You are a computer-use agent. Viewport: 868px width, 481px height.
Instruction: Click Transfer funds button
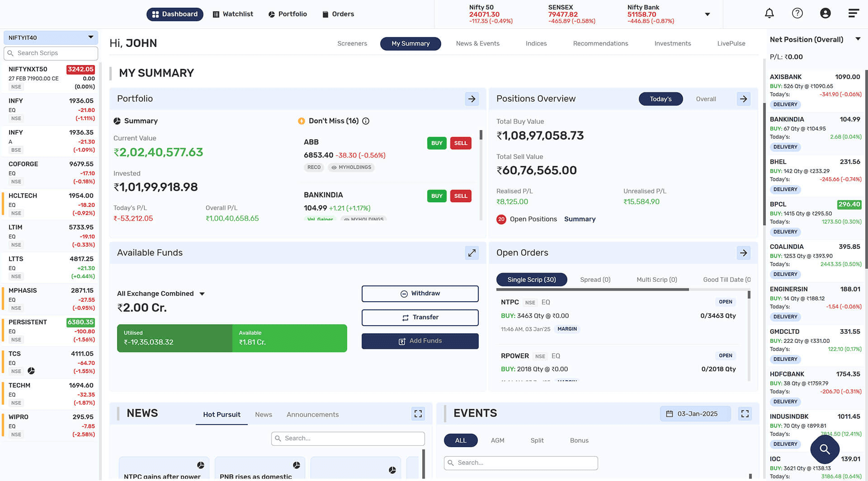tap(420, 318)
